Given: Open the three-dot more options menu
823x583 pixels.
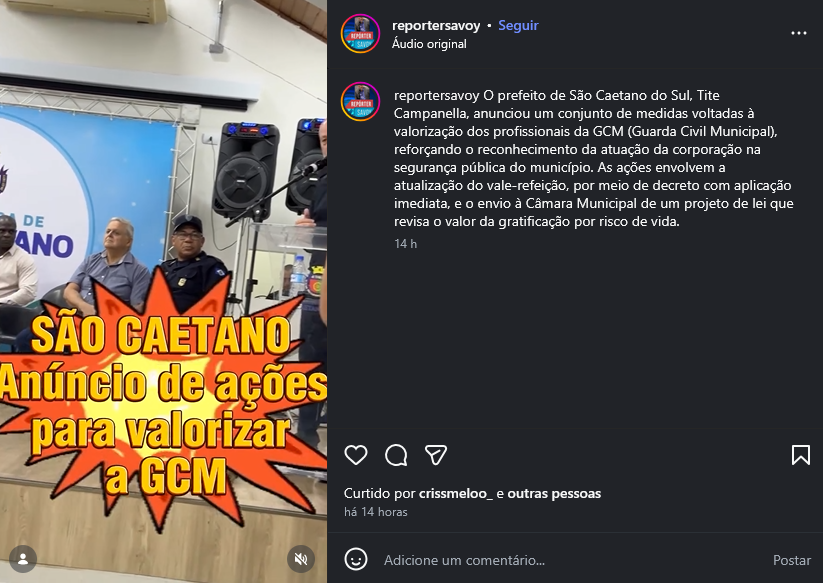Looking at the screenshot, I should (798, 33).
